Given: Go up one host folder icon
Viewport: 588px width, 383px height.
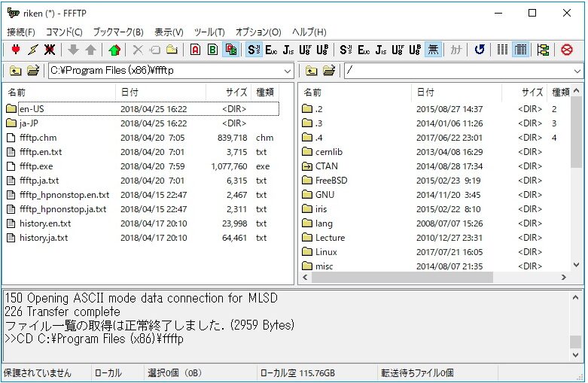Looking at the screenshot, I should click(x=311, y=71).
